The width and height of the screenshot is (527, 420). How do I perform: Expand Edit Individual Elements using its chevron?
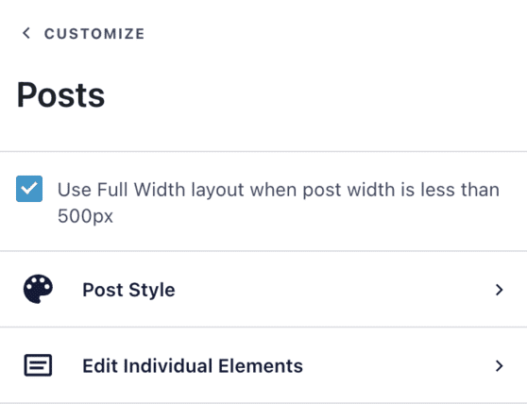(x=499, y=365)
